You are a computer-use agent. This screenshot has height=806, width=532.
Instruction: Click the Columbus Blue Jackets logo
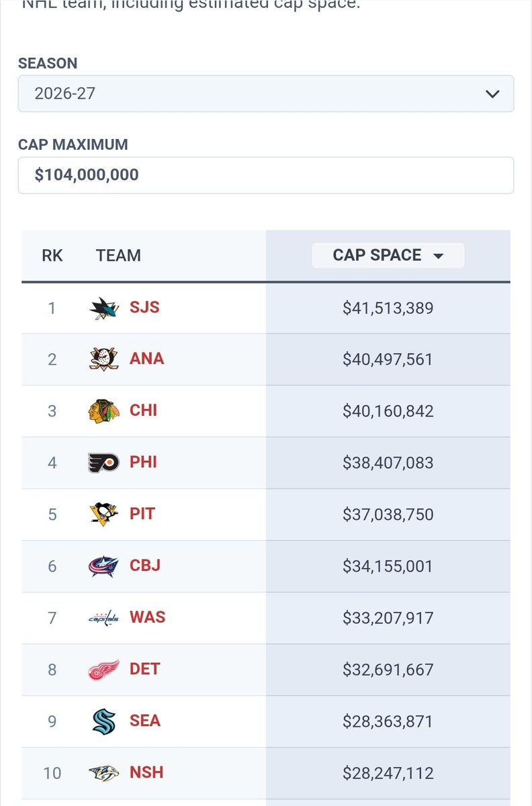(x=104, y=566)
